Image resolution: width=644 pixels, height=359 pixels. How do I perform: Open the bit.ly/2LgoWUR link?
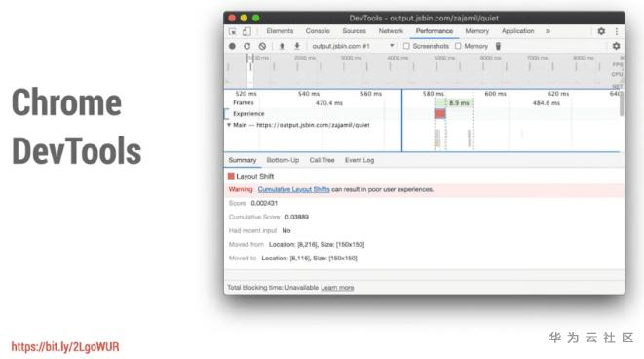point(65,347)
